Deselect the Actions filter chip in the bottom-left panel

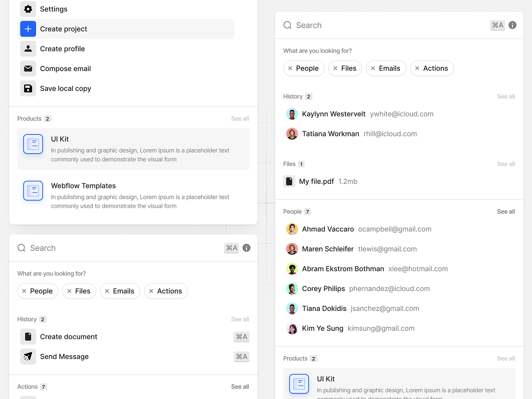151,291
